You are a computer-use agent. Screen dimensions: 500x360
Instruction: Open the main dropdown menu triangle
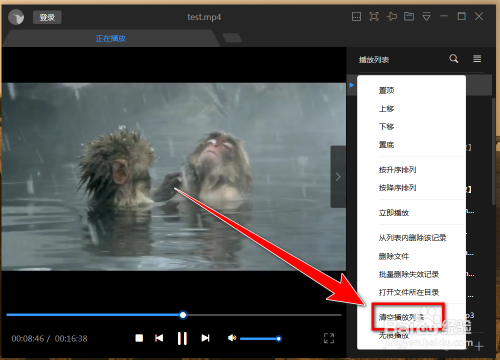[x=426, y=17]
